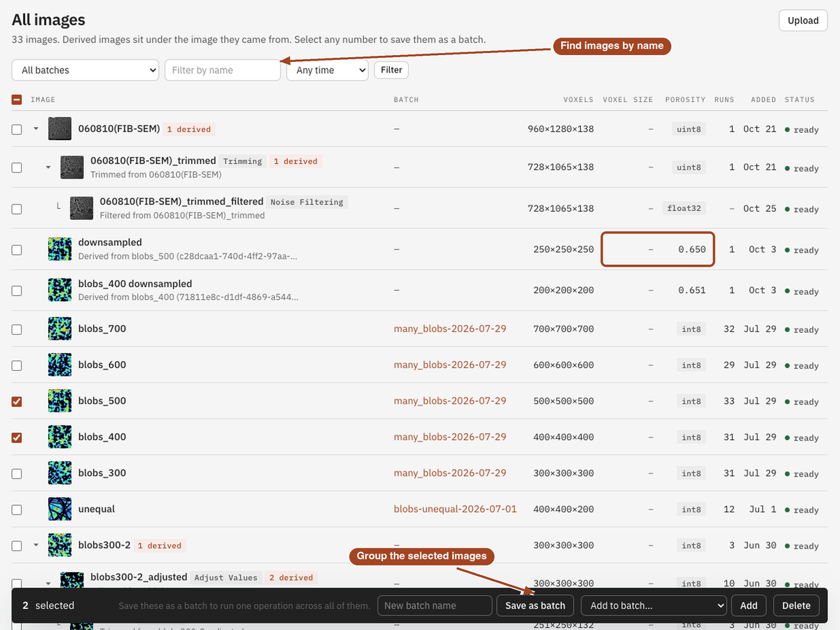Uncheck the blobs_500 checkbox
840x630 pixels.
[x=17, y=401]
